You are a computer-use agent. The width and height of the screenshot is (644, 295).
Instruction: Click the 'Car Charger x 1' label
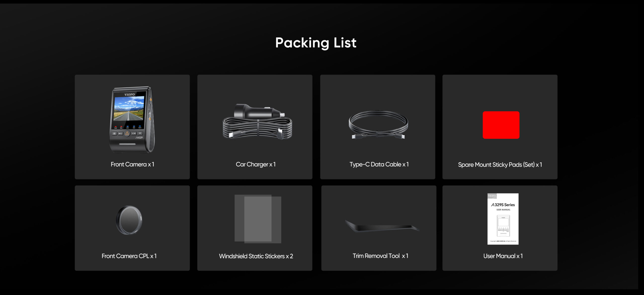tap(256, 164)
